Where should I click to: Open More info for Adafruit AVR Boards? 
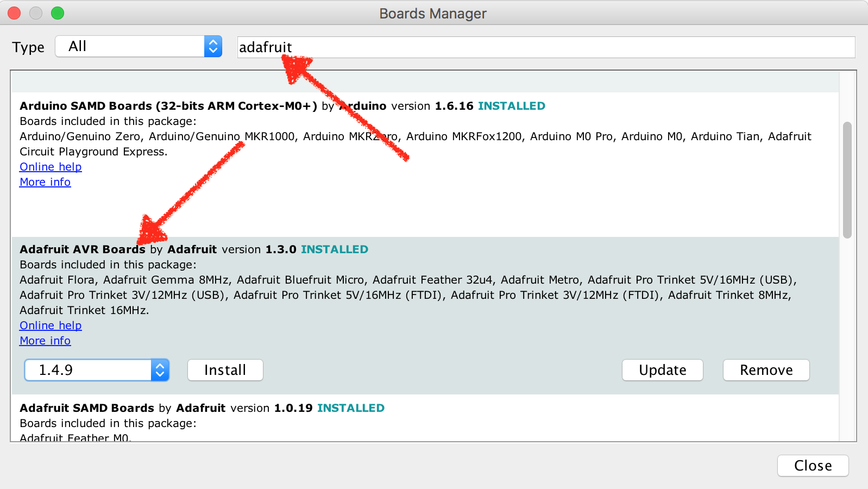pyautogui.click(x=45, y=341)
